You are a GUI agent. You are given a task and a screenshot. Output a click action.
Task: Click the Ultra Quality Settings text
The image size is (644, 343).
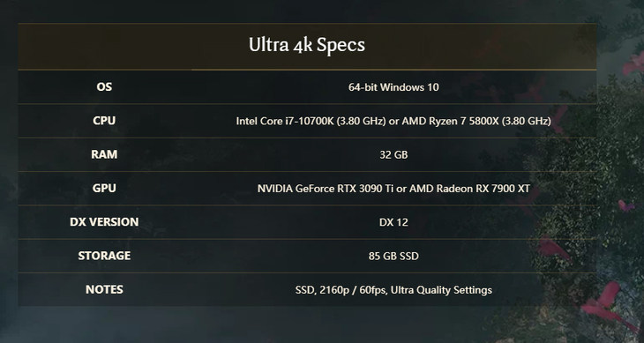point(441,290)
